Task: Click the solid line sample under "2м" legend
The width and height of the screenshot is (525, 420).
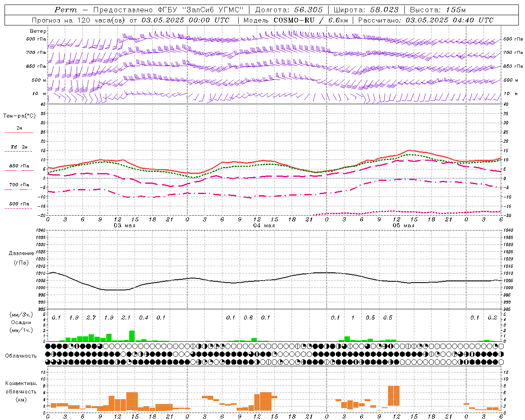Action: coord(19,132)
